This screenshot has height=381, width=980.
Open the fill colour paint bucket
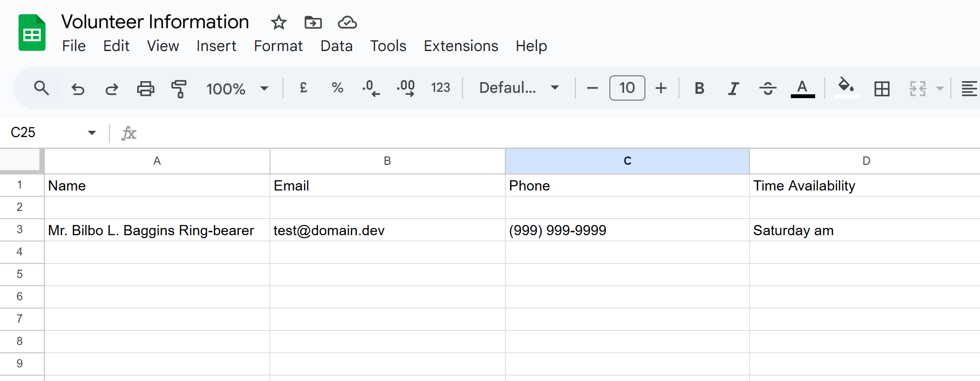pyautogui.click(x=846, y=87)
